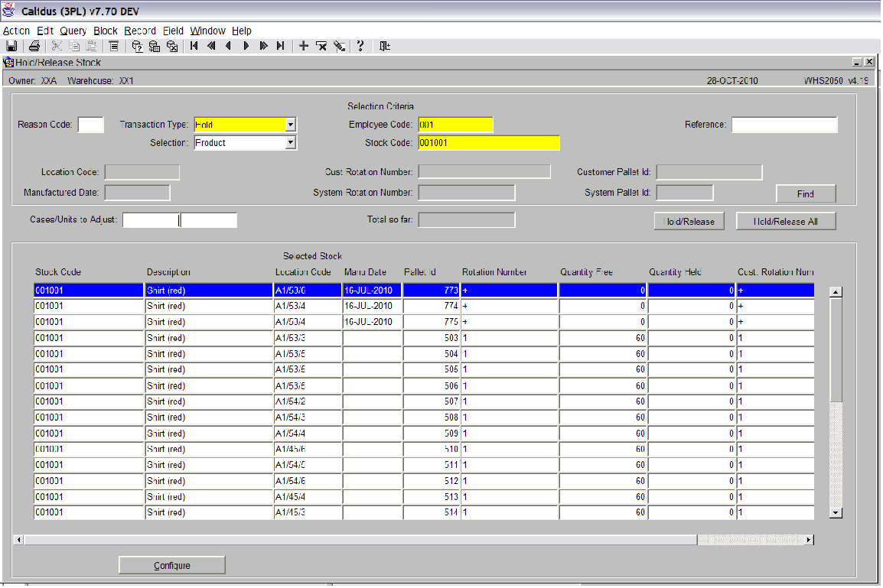The width and height of the screenshot is (883, 588).
Task: Click the Find button
Action: (805, 193)
